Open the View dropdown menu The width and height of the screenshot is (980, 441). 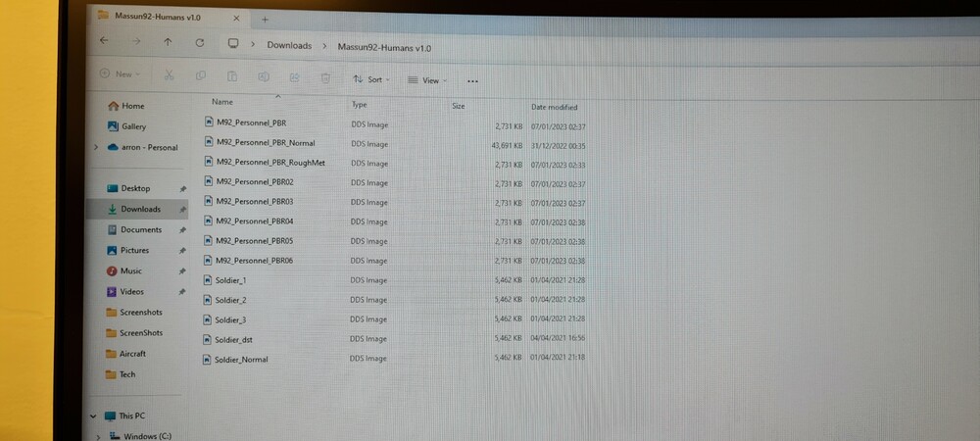pyautogui.click(x=427, y=80)
